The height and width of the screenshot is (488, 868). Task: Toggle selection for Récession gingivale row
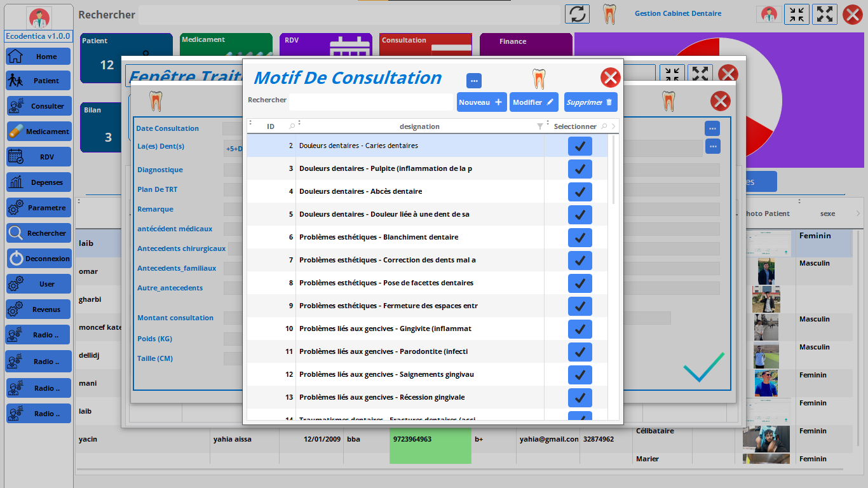click(x=580, y=397)
